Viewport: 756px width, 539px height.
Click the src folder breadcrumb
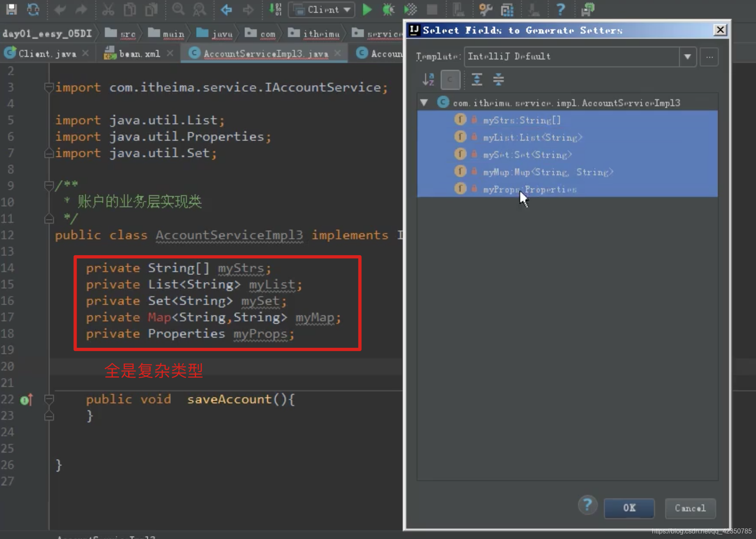coord(120,34)
